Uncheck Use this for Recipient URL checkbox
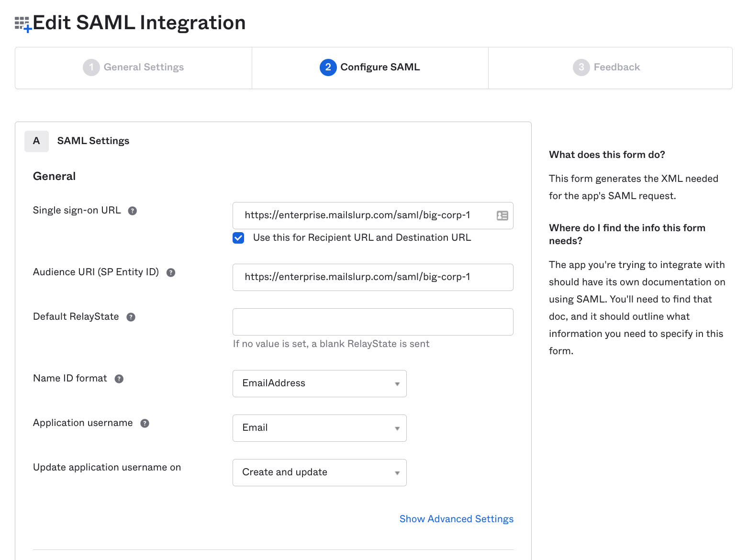This screenshot has height=560, width=748. point(238,238)
